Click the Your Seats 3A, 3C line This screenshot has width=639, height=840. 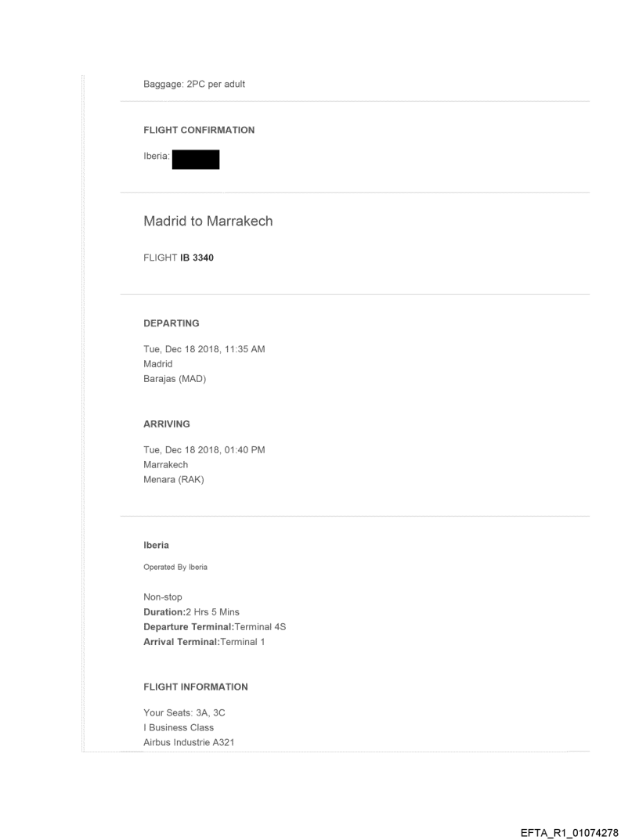[x=186, y=713]
